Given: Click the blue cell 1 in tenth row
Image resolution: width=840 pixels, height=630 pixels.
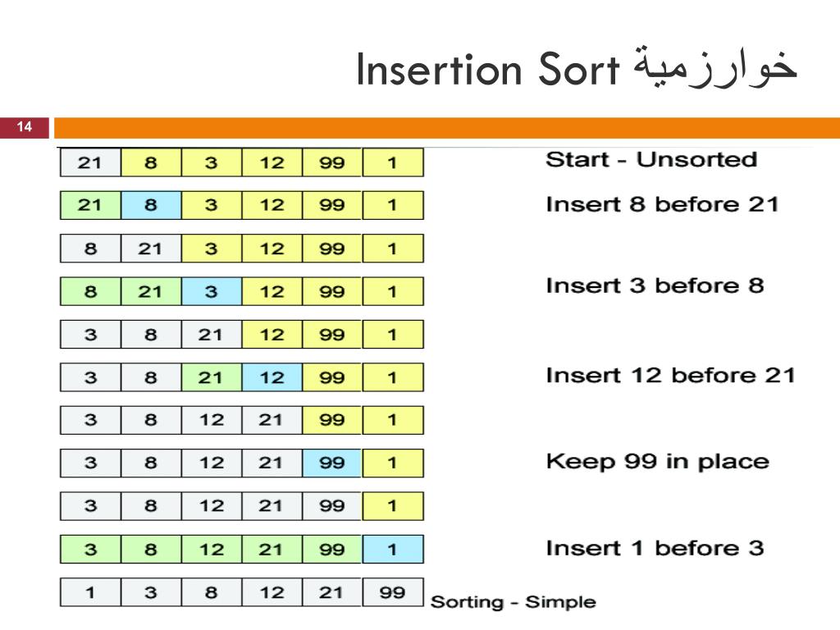Looking at the screenshot, I should click(393, 549).
